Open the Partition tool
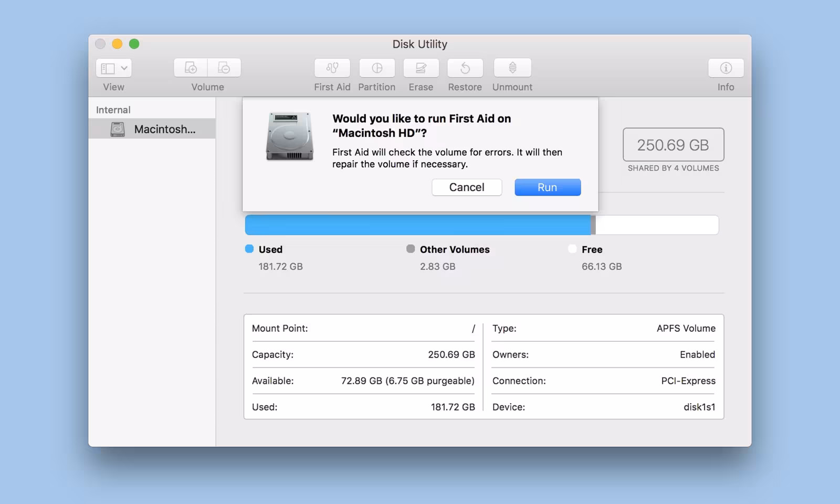 click(377, 68)
